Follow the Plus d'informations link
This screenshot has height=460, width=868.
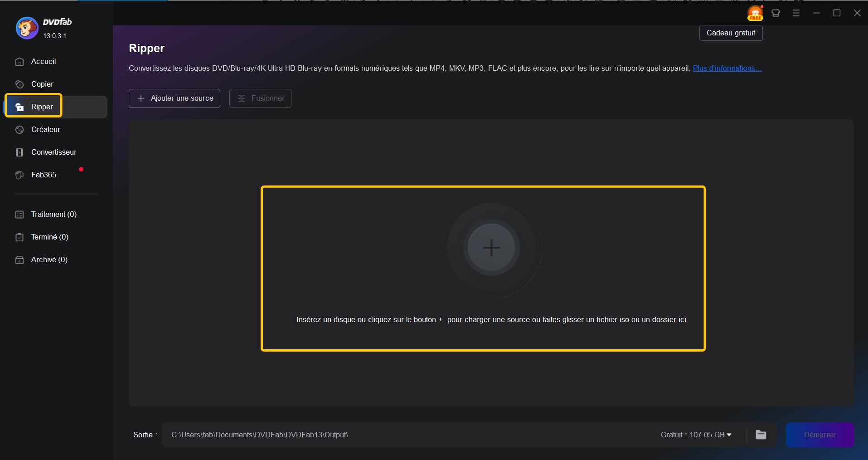pyautogui.click(x=727, y=68)
